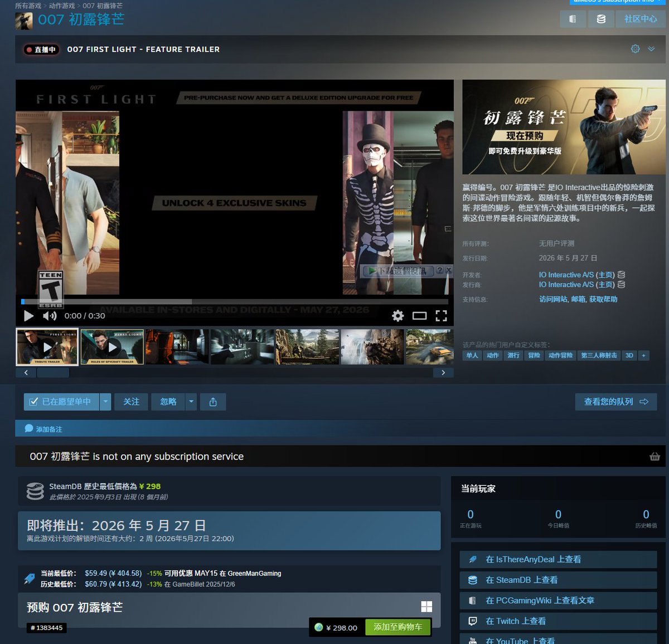Viewport: 669px width, 644px height.
Task: Select the Rules of Spycraft trailer thumbnail
Action: click(x=112, y=347)
